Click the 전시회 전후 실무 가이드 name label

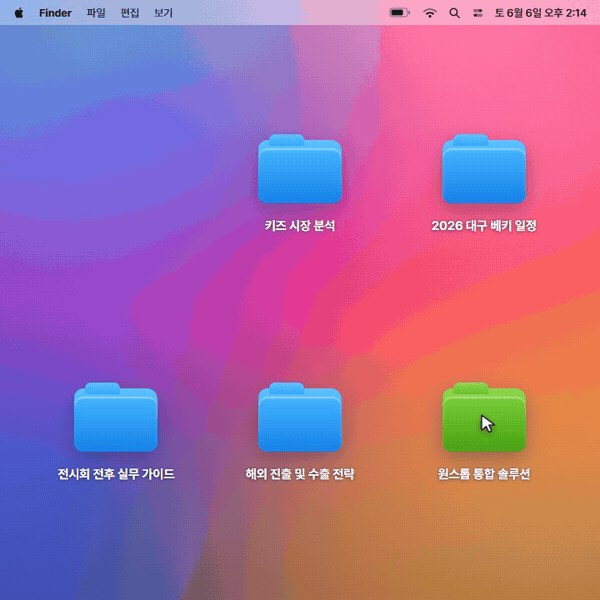coord(116,474)
